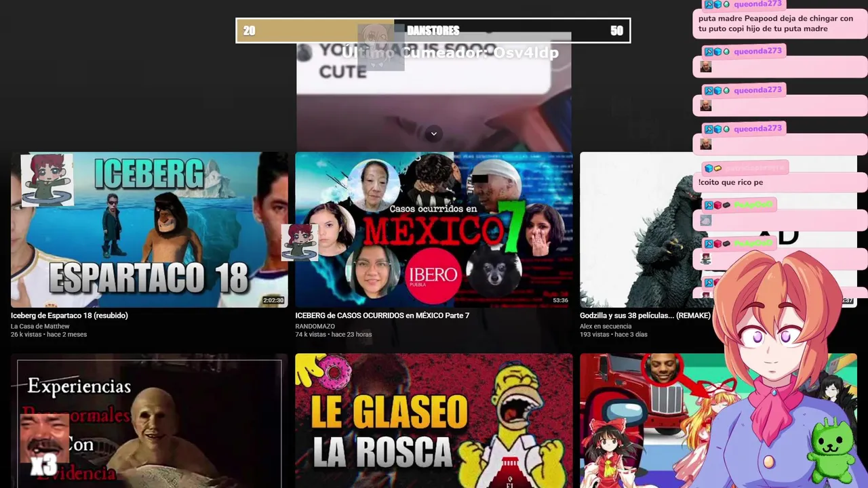Click title 'Godzilla y sus 38 películas... (REMAKE)'
Screen dimensions: 868x488
(x=645, y=316)
